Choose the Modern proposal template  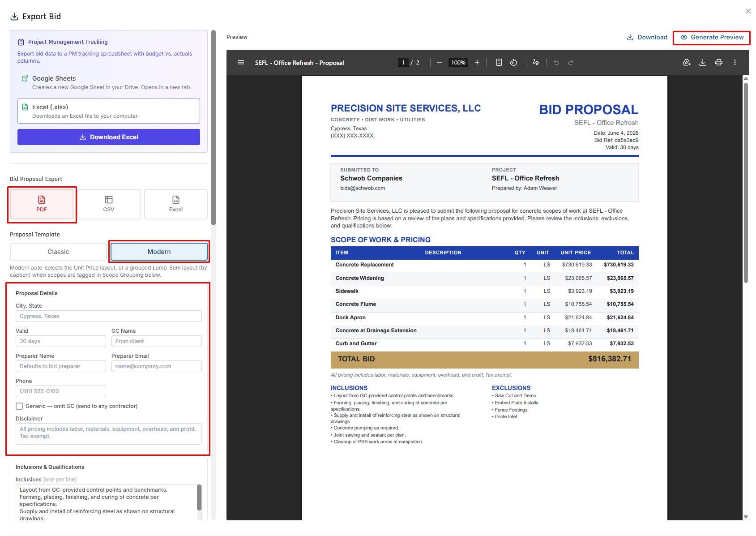pos(159,252)
